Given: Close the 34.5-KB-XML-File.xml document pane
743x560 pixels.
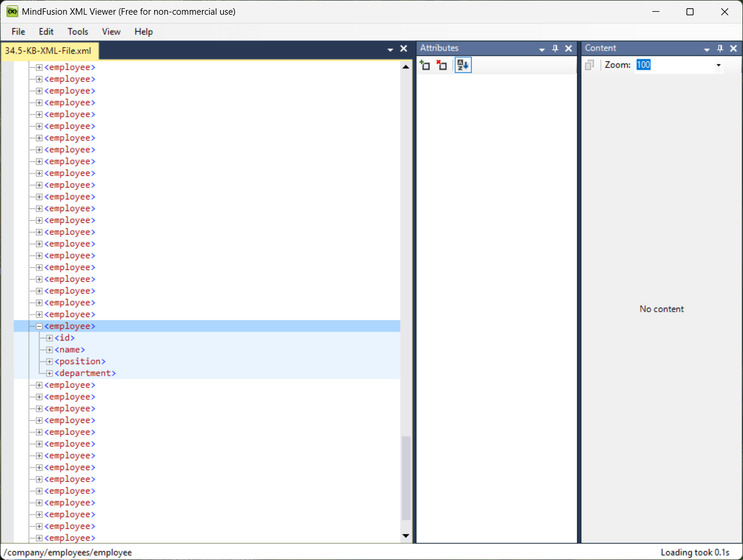Looking at the screenshot, I should pos(403,49).
